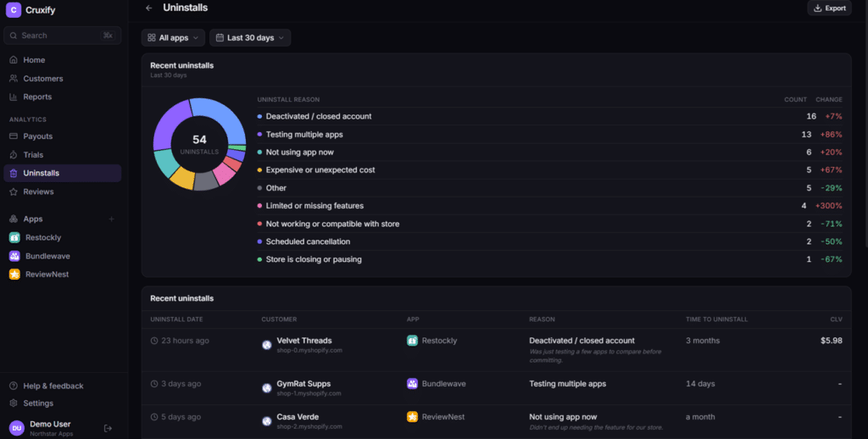This screenshot has height=439, width=868.
Task: Click the yellow Expensive or unexpected cost legend dot
Action: pos(259,170)
